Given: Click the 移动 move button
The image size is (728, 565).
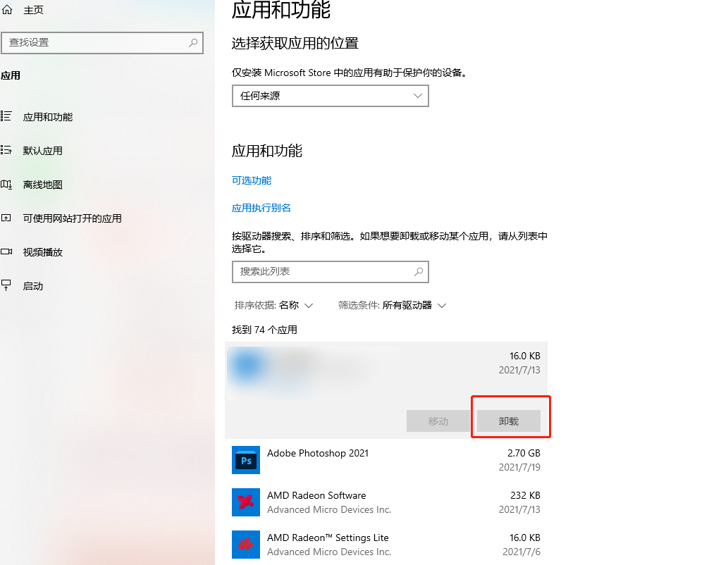Looking at the screenshot, I should pyautogui.click(x=438, y=421).
